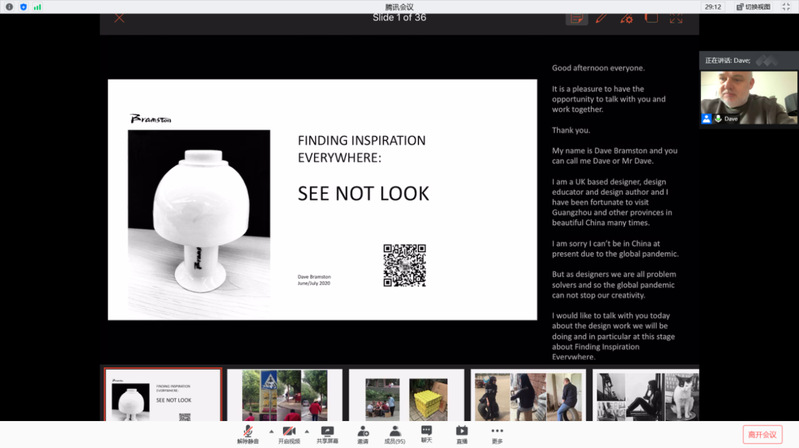Turn on the camera video

click(x=288, y=431)
